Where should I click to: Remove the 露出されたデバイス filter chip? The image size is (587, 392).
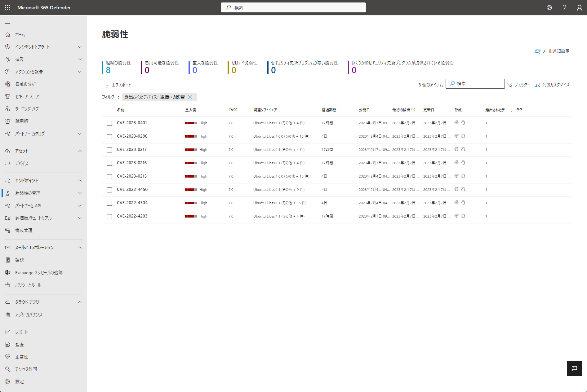click(190, 97)
